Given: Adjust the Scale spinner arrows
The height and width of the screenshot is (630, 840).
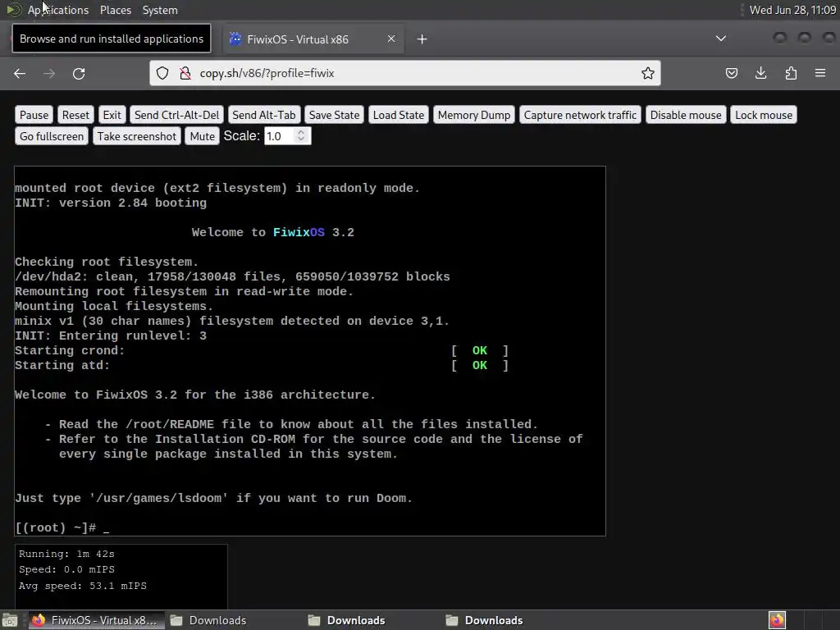Looking at the screenshot, I should pos(301,136).
